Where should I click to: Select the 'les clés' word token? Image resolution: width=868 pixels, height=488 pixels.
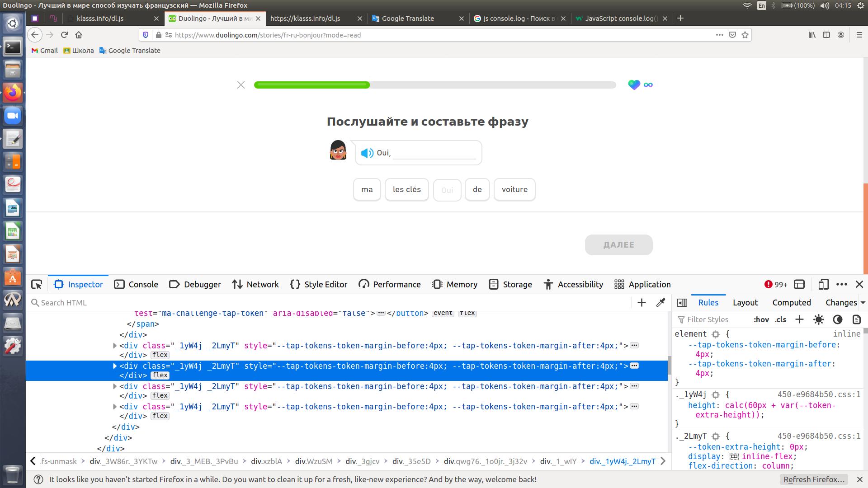coord(406,189)
